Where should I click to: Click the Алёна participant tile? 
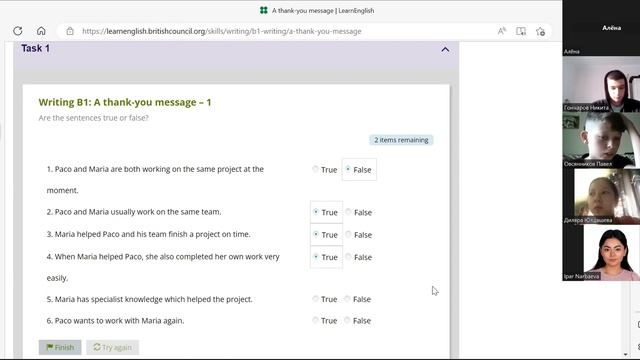[x=601, y=28]
